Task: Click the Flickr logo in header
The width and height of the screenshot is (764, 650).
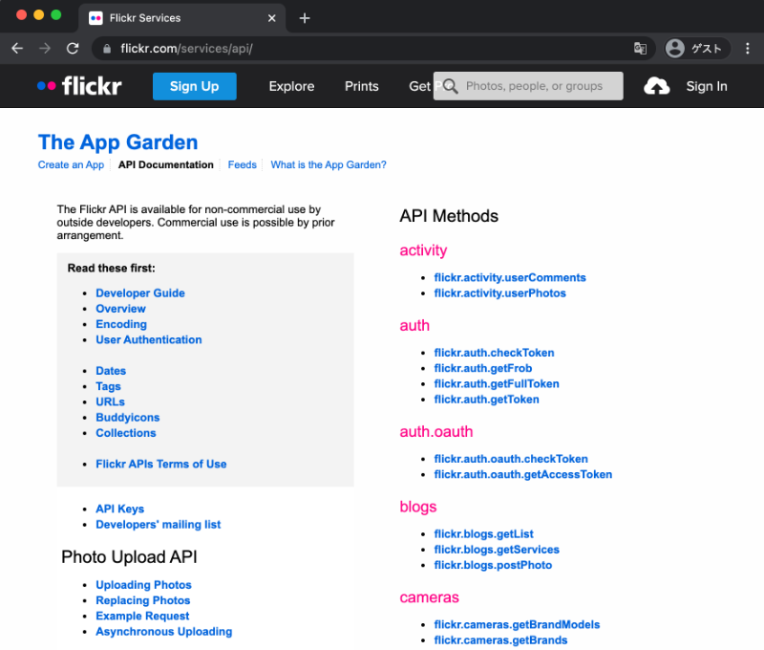Action: [x=79, y=86]
